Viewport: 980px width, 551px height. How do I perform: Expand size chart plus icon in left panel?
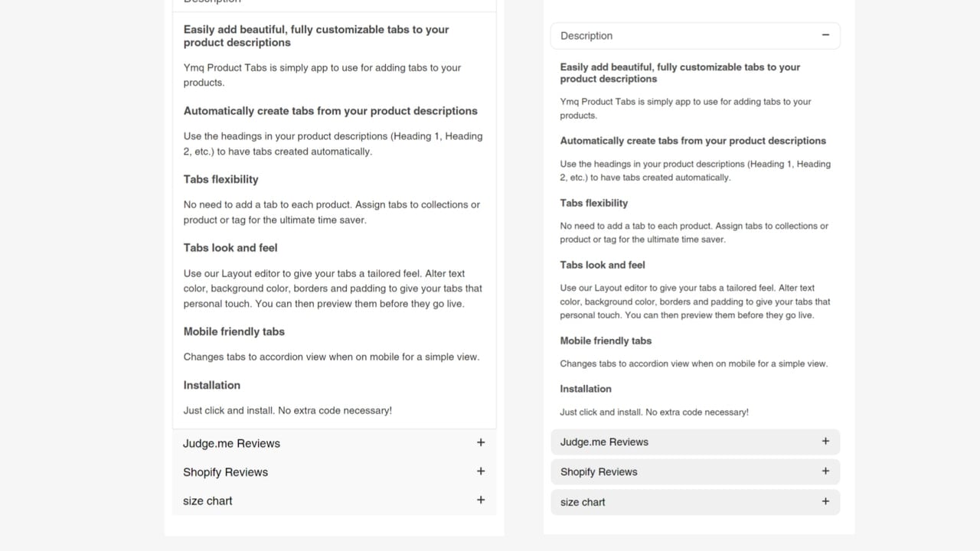click(481, 500)
